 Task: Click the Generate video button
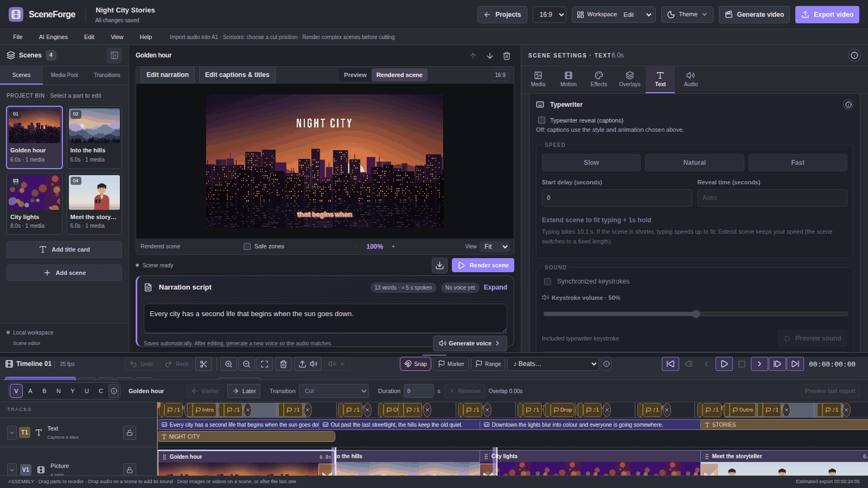pyautogui.click(x=754, y=15)
